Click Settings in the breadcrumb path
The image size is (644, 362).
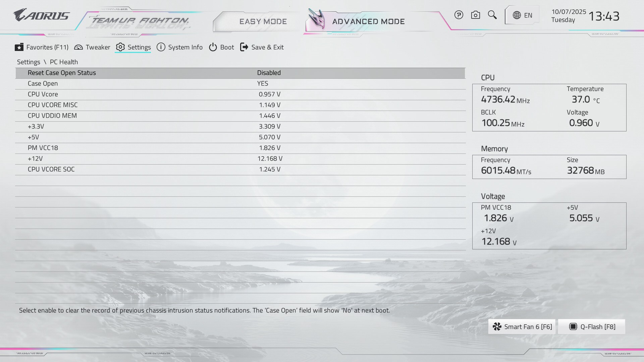click(x=29, y=62)
